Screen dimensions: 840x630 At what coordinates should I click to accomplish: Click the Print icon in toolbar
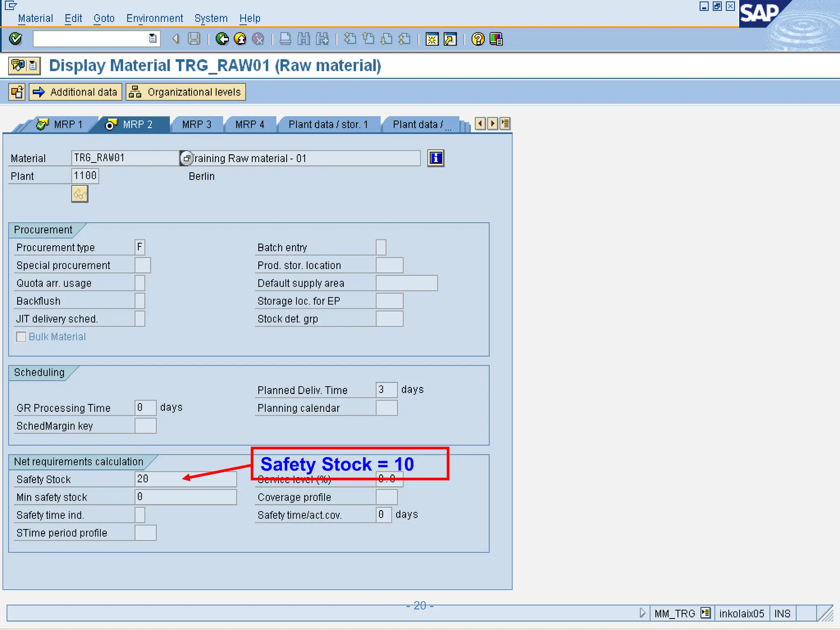(x=285, y=39)
